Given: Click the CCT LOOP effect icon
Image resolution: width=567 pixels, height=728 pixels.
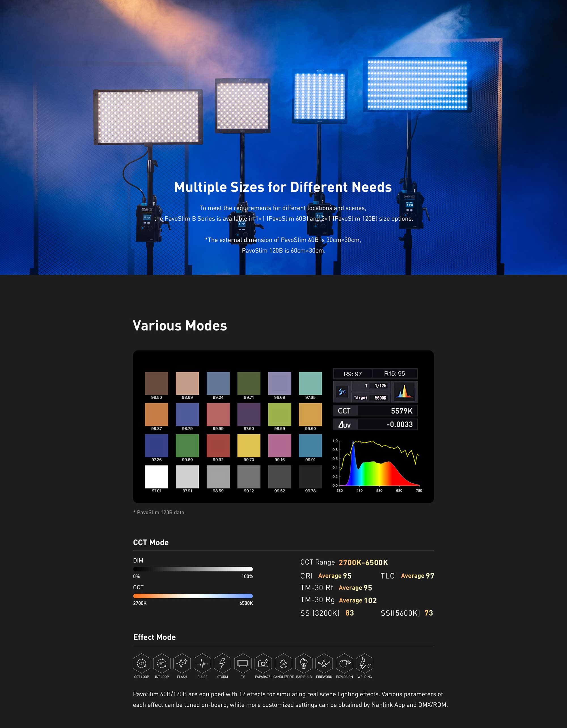Looking at the screenshot, I should click(141, 663).
